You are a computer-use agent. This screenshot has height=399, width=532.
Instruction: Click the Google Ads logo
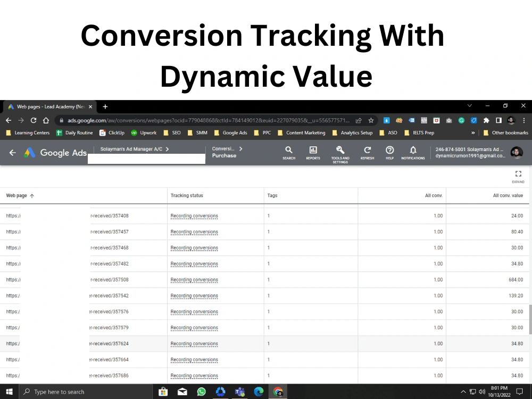(x=56, y=153)
